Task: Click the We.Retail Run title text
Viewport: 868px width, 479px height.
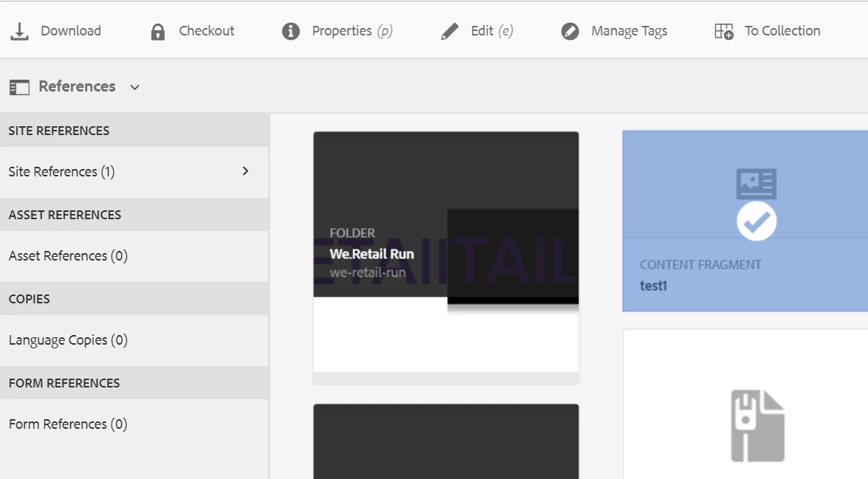Action: 372,254
